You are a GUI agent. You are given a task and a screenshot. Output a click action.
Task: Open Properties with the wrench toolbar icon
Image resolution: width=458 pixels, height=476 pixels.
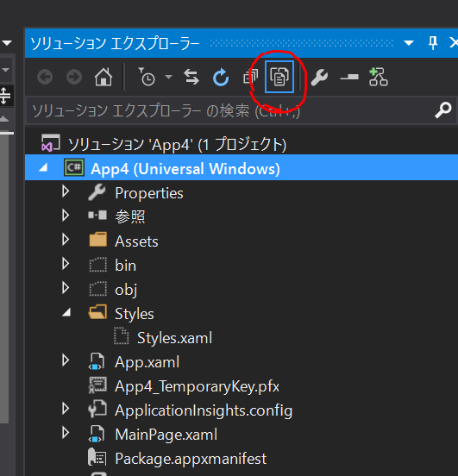click(319, 77)
